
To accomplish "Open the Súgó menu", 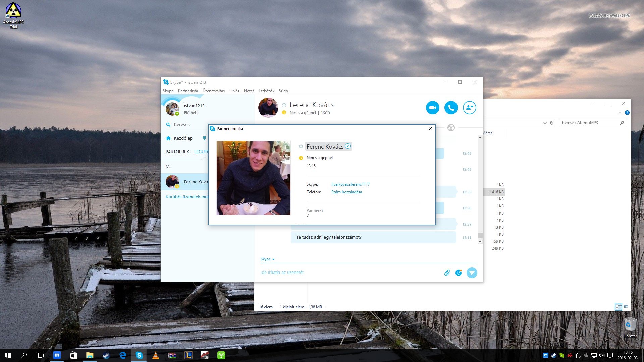I will (x=283, y=91).
